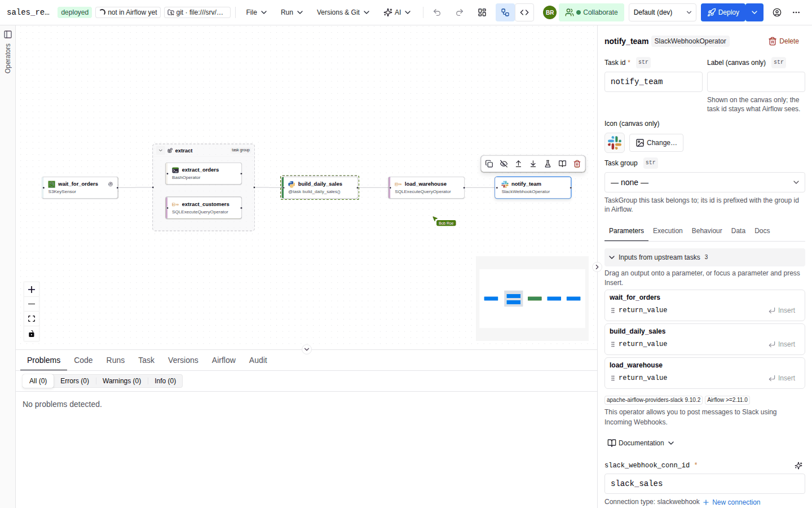This screenshot has width=812, height=508.
Task: Collapse the extract task group
Action: coord(161,151)
